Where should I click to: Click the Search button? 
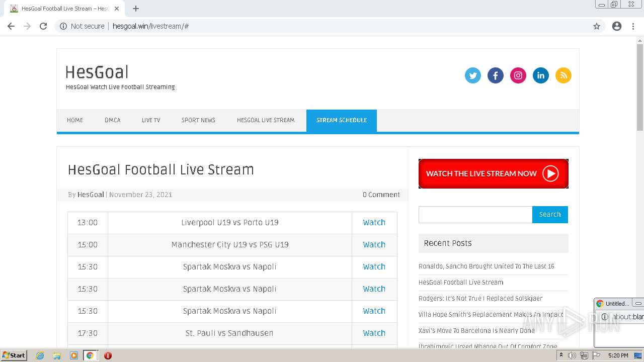[x=550, y=214]
